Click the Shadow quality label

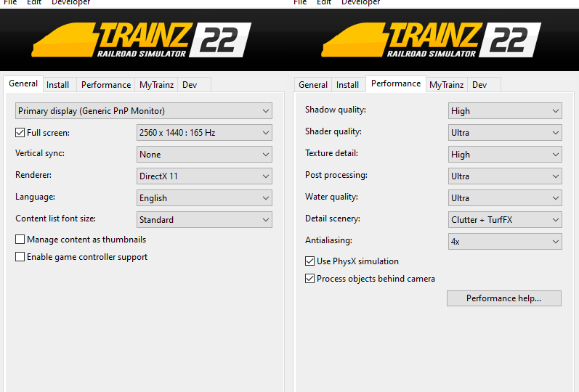click(336, 110)
